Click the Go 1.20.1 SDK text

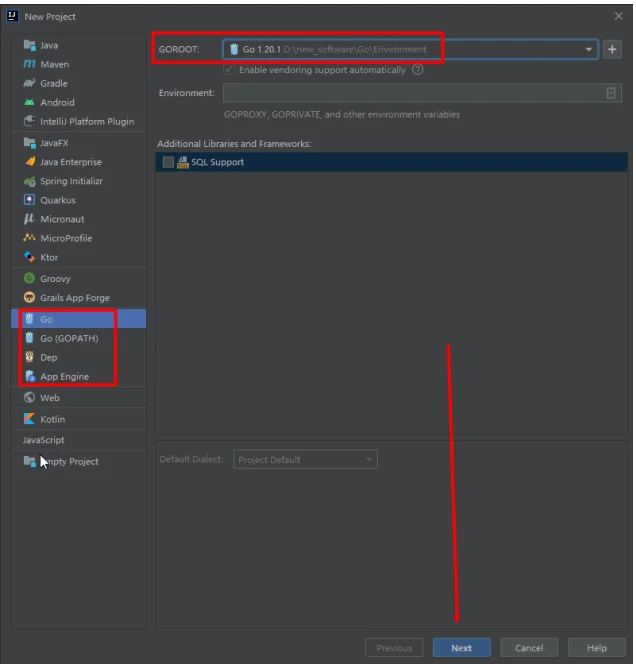[261, 50]
